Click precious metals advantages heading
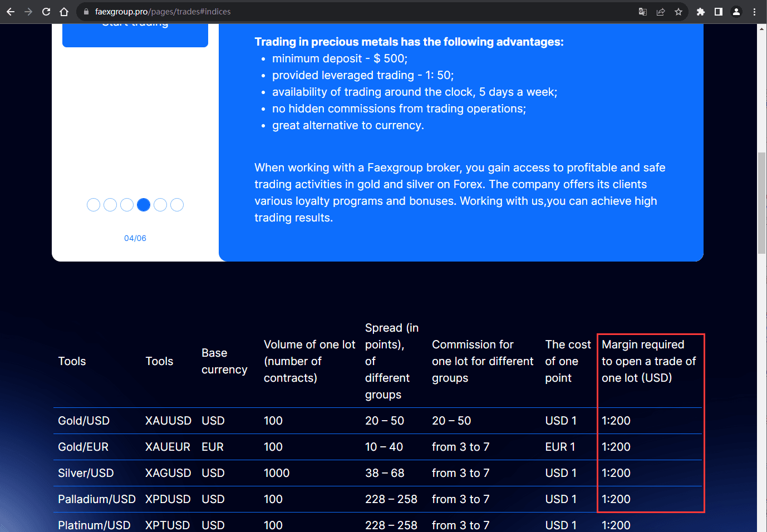The width and height of the screenshot is (767, 532). click(409, 42)
